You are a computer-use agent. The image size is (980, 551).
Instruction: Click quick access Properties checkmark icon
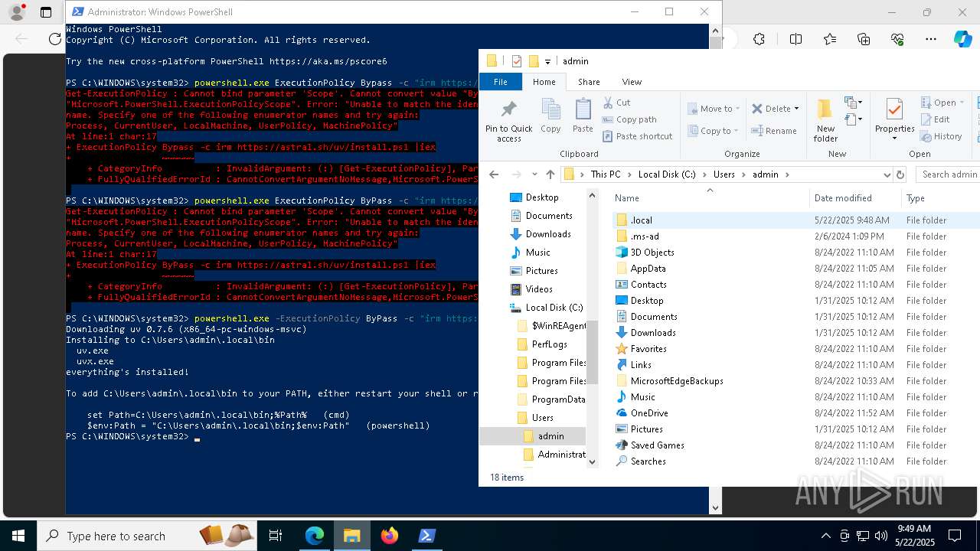click(516, 61)
